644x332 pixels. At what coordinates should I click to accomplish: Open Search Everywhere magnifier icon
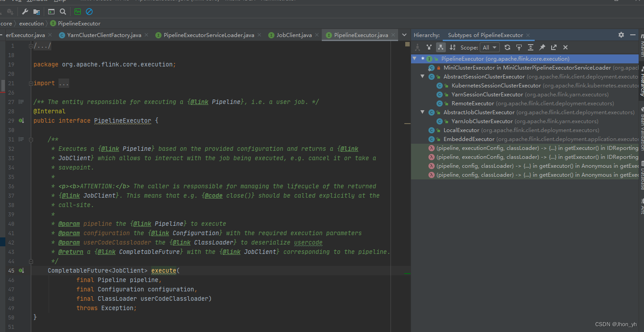(x=63, y=12)
